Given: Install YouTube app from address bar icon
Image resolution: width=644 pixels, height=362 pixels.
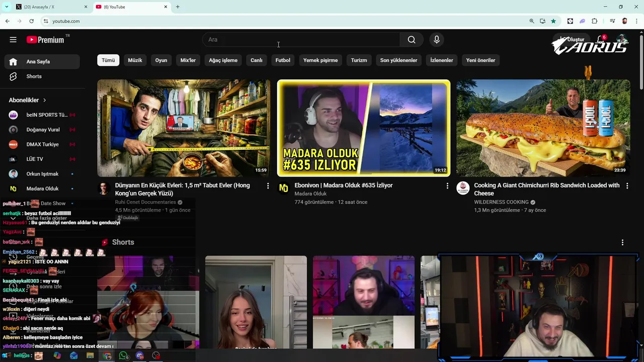Looking at the screenshot, I should click(x=542, y=21).
